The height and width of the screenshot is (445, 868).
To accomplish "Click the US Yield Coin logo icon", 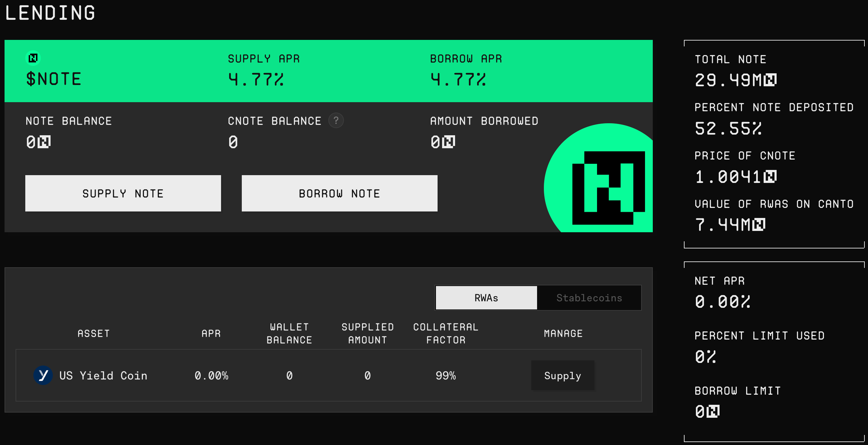I will pyautogui.click(x=43, y=375).
